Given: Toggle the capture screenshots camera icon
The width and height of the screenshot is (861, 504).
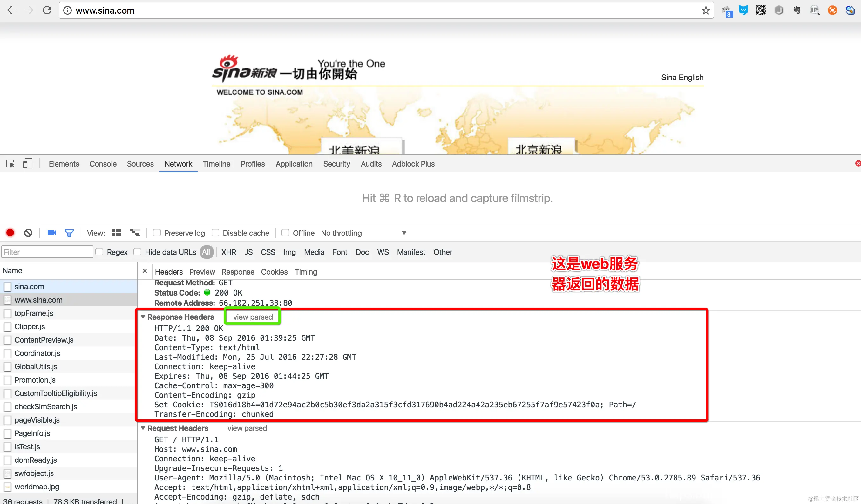Looking at the screenshot, I should tap(51, 233).
